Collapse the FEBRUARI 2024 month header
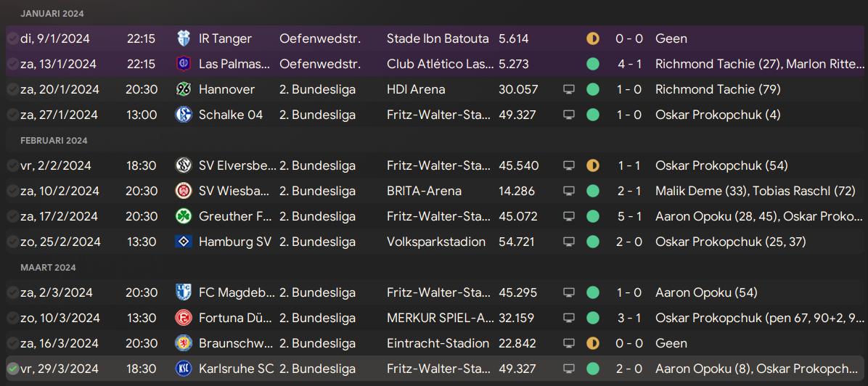The image size is (868, 386). pyautogui.click(x=54, y=140)
